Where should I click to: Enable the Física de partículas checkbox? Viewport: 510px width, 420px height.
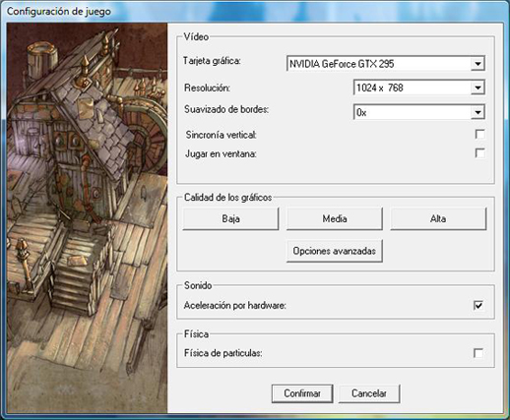[478, 353]
